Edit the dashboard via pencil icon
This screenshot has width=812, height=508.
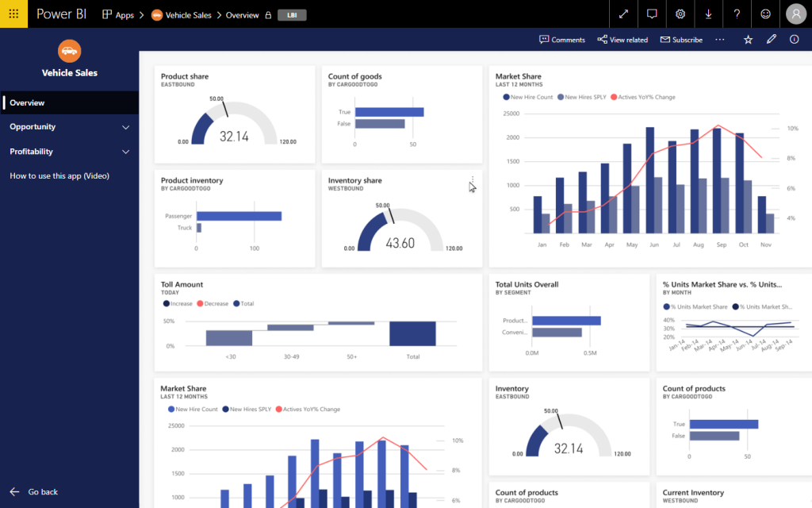pos(771,39)
